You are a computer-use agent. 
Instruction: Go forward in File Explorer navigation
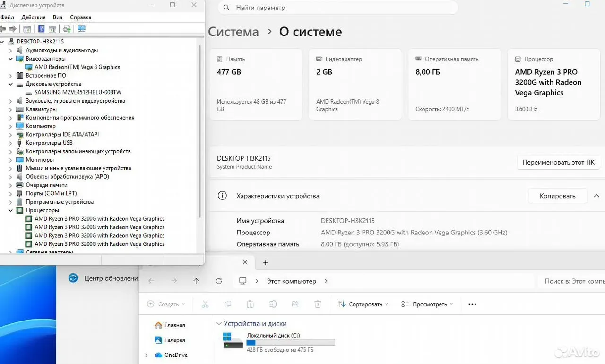[173, 281]
